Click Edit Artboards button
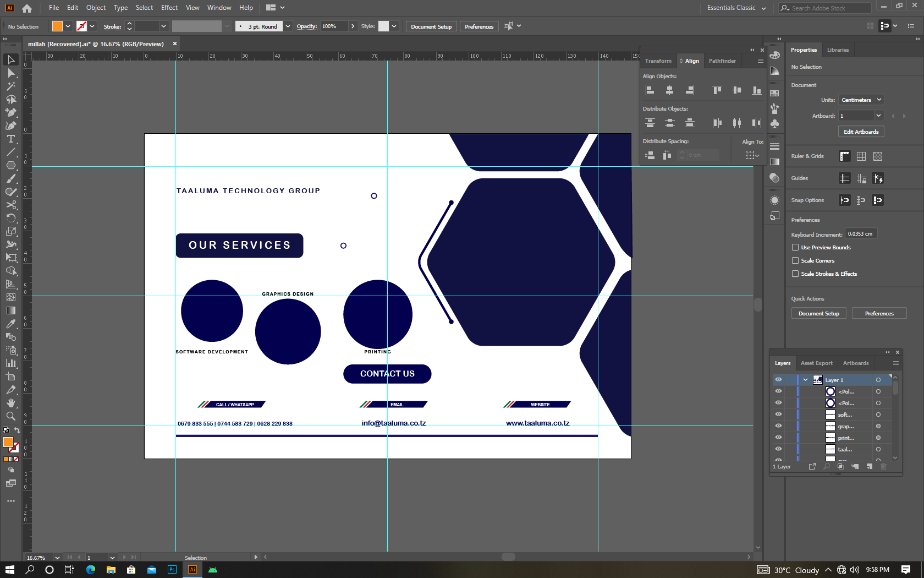This screenshot has width=924, height=578. 861,132
